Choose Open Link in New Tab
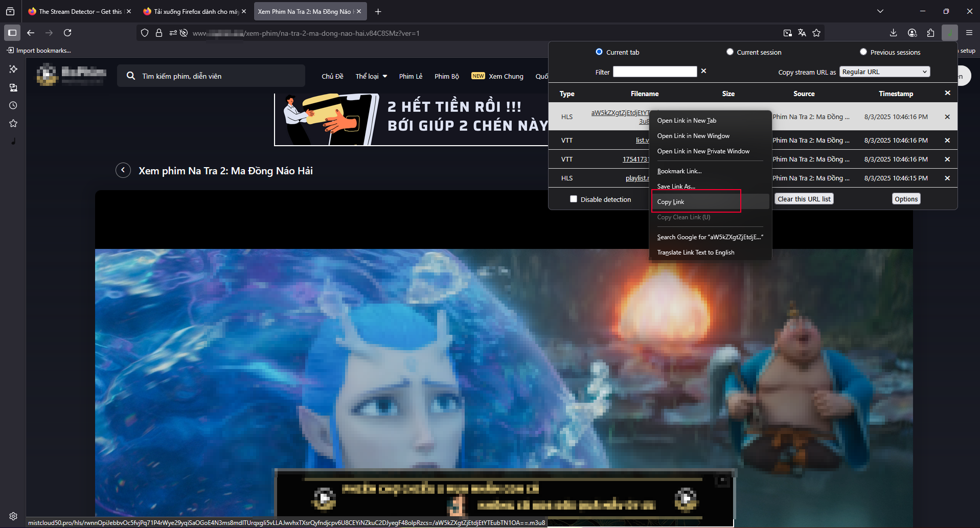Viewport: 980px width, 528px height. (x=710, y=121)
